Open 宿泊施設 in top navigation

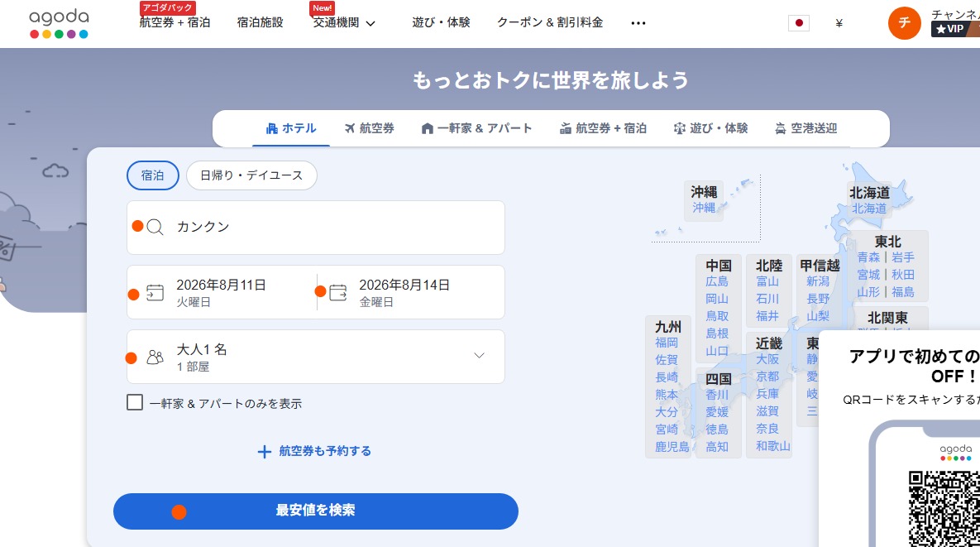(260, 22)
